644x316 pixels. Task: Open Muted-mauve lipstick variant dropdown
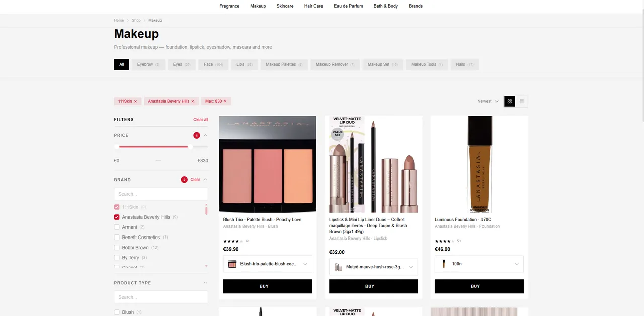pyautogui.click(x=373, y=267)
